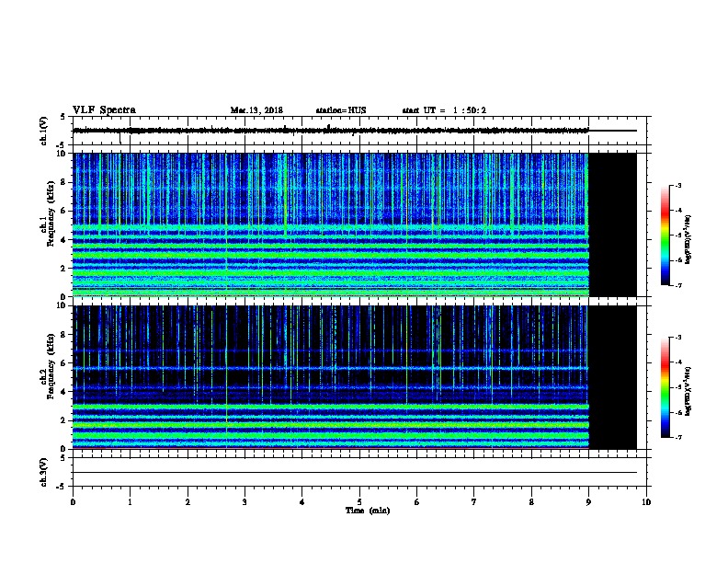Click time axis tick label "0"

tap(73, 502)
